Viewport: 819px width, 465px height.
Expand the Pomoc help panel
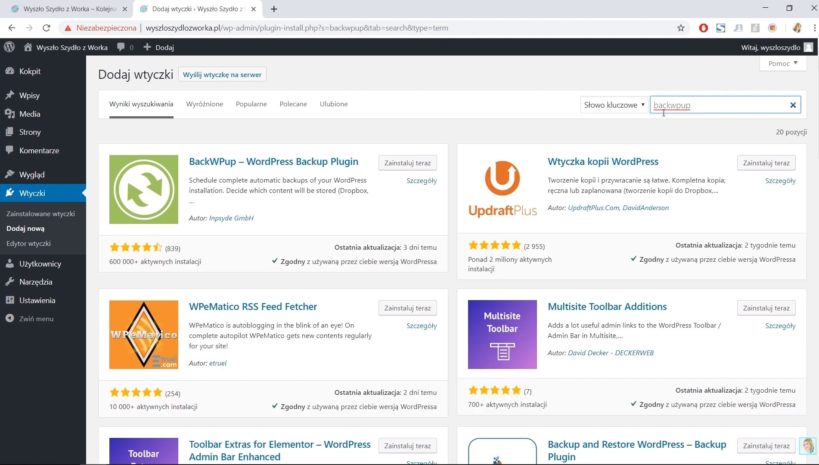pyautogui.click(x=782, y=63)
